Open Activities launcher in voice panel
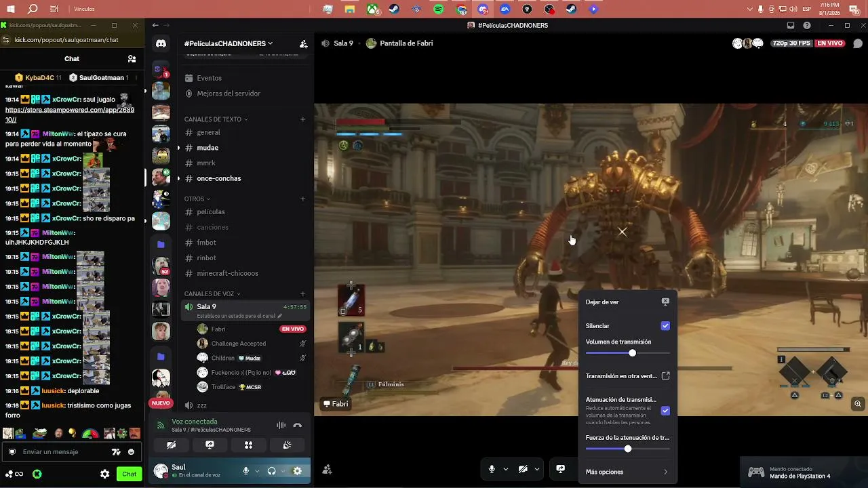The image size is (868, 488). (x=248, y=445)
